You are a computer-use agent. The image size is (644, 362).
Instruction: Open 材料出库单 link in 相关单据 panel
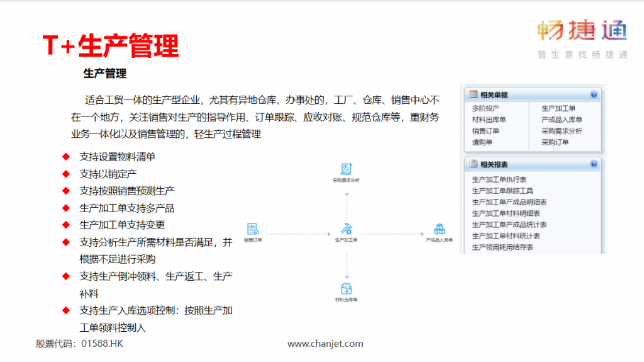(489, 120)
